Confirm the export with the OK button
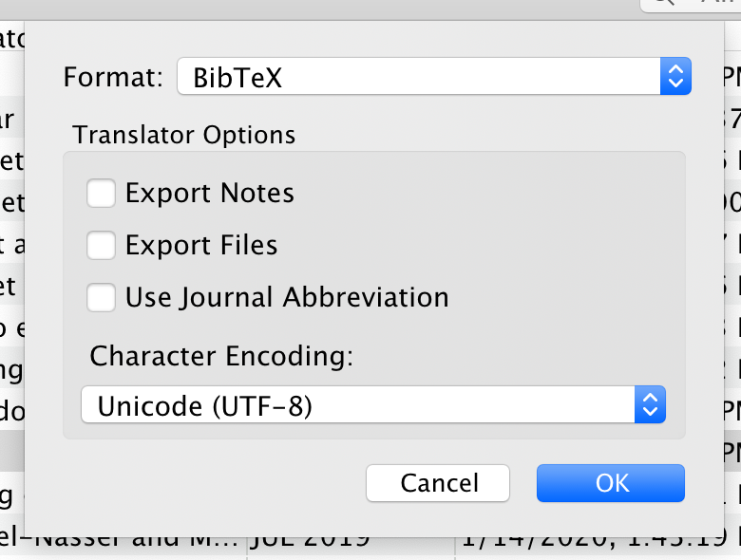The height and width of the screenshot is (560, 741). [610, 483]
